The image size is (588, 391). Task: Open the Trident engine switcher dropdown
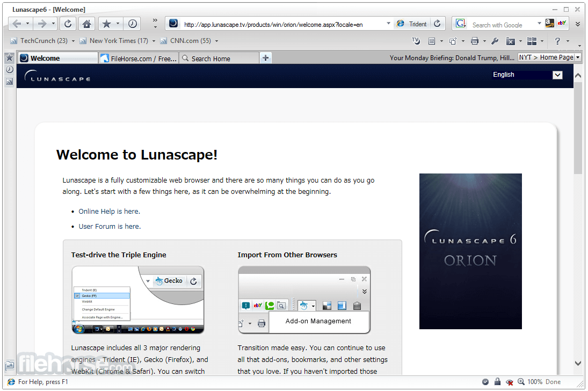[x=412, y=24]
